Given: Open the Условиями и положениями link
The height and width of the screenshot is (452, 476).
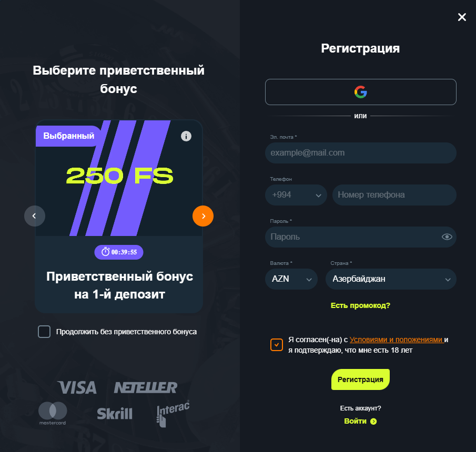Looking at the screenshot, I should click(396, 340).
